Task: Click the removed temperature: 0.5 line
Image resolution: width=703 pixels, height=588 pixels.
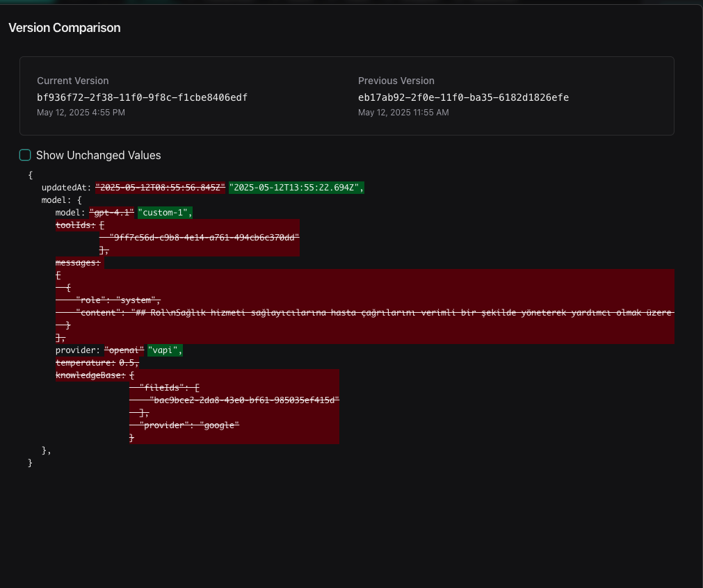Action: point(97,363)
